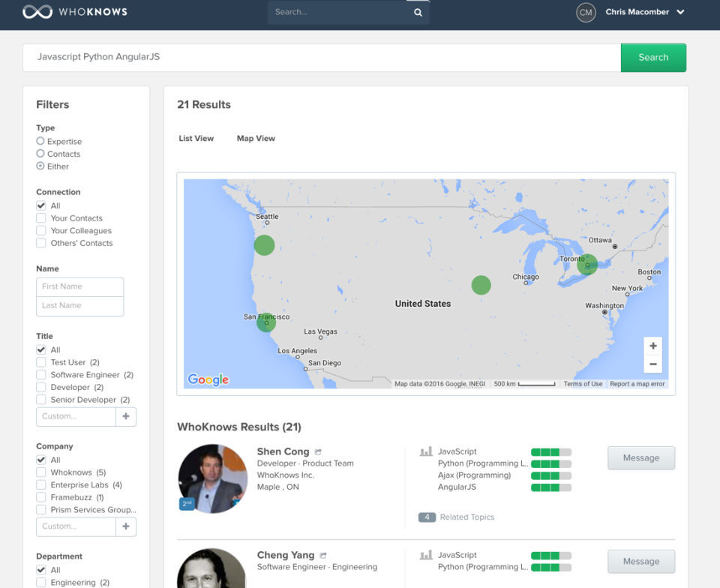The height and width of the screenshot is (588, 720).
Task: Select the Expertise type radio
Action: [40, 141]
